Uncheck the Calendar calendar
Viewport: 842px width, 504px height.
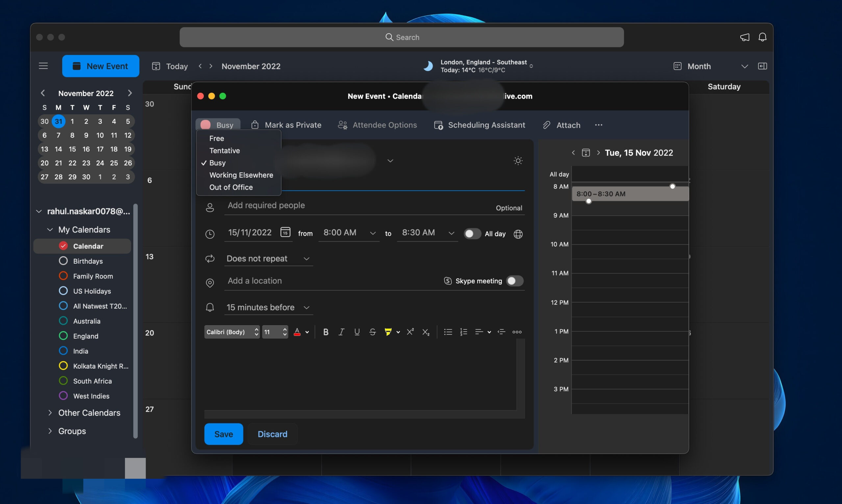tap(63, 246)
